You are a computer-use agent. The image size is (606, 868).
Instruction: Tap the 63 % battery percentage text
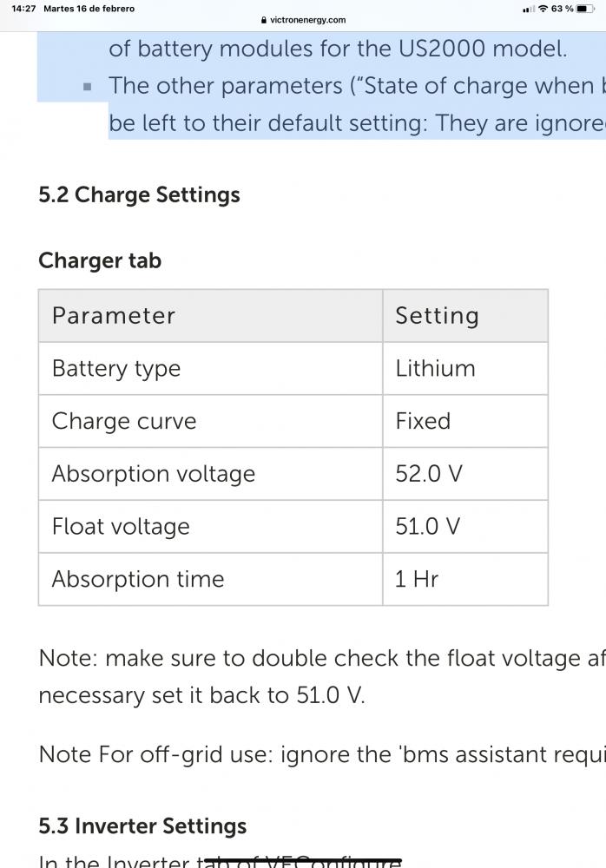pyautogui.click(x=563, y=9)
